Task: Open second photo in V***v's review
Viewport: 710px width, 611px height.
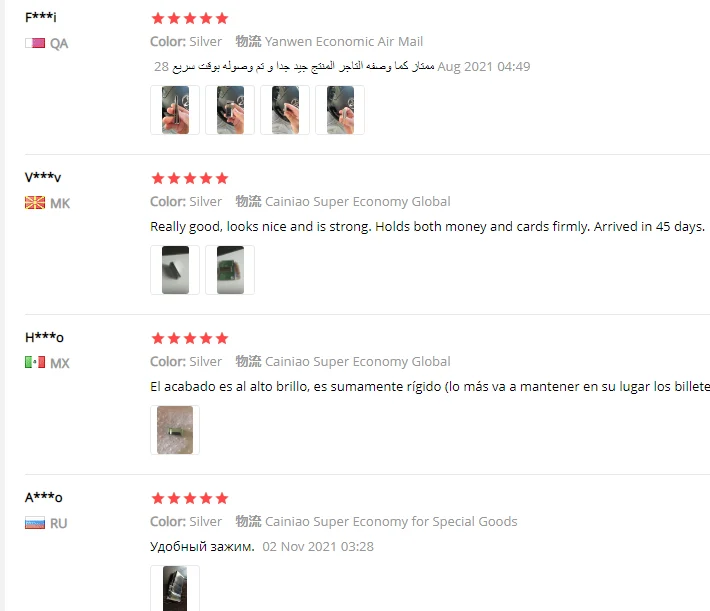Action: (x=230, y=270)
